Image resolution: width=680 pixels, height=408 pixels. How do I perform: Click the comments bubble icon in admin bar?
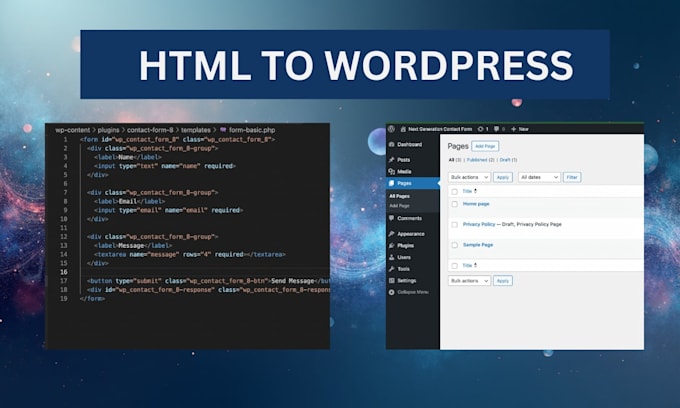pos(496,129)
